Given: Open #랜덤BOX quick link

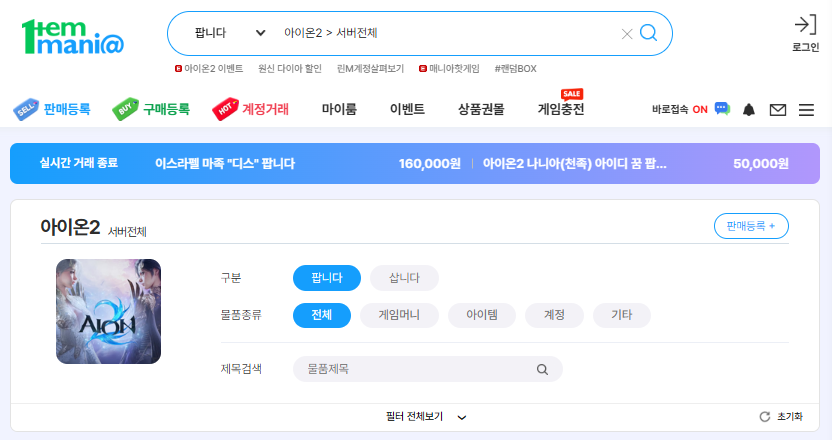Looking at the screenshot, I should click(515, 68).
